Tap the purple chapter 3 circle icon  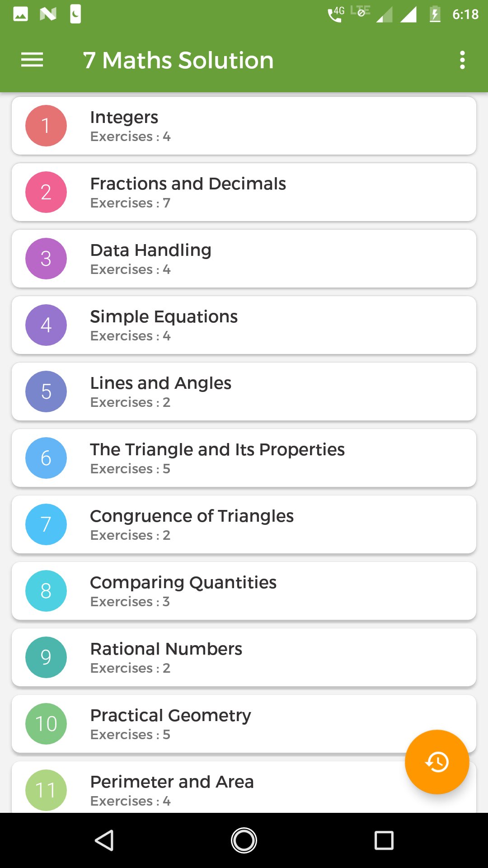point(46,259)
